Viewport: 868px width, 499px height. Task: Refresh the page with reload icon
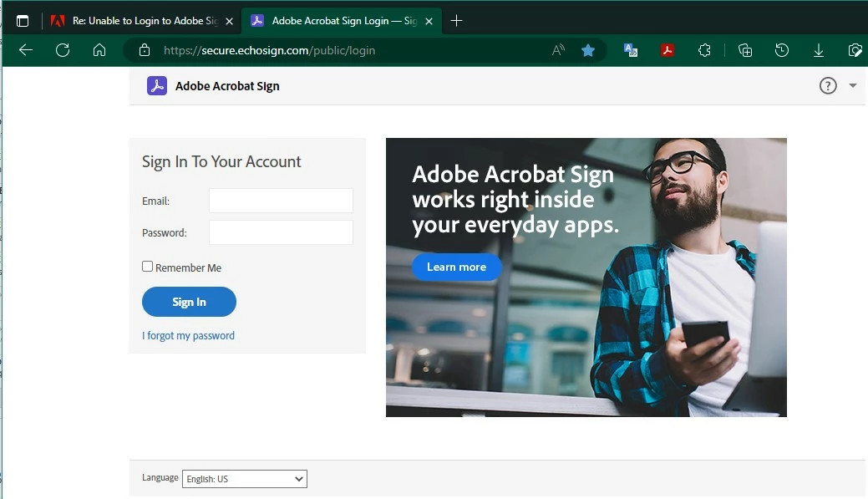[63, 50]
